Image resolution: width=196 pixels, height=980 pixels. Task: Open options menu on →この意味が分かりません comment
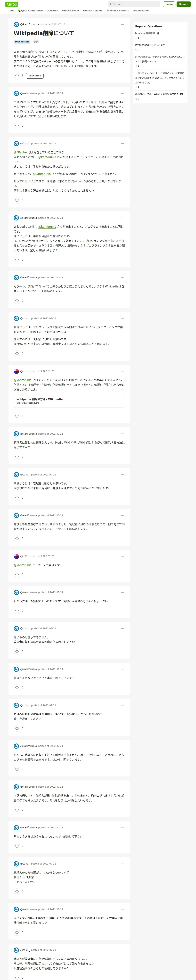click(122, 218)
